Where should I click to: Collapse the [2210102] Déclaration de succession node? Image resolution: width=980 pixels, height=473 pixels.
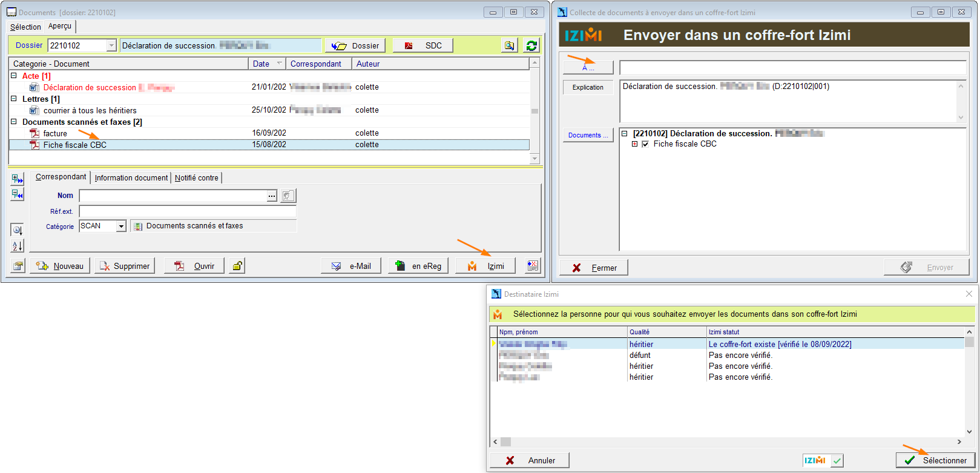pos(625,133)
